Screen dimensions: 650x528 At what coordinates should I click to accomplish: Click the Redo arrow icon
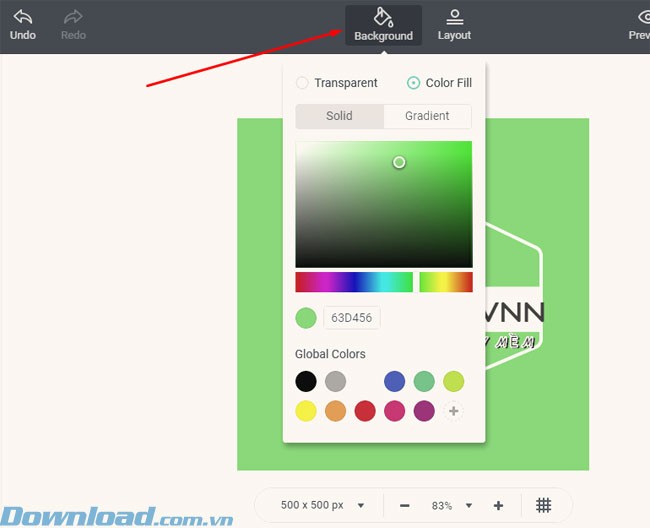[73, 17]
